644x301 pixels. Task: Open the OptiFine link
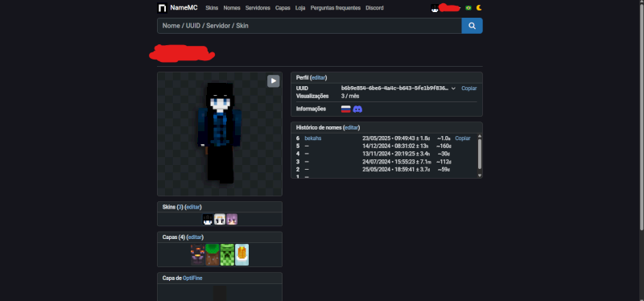[192, 278]
